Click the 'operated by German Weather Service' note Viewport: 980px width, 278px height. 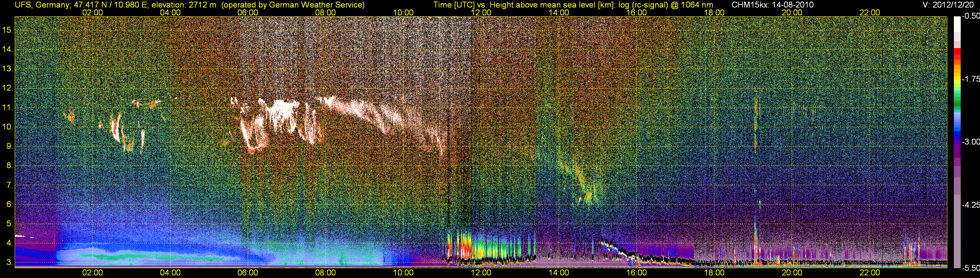click(293, 5)
